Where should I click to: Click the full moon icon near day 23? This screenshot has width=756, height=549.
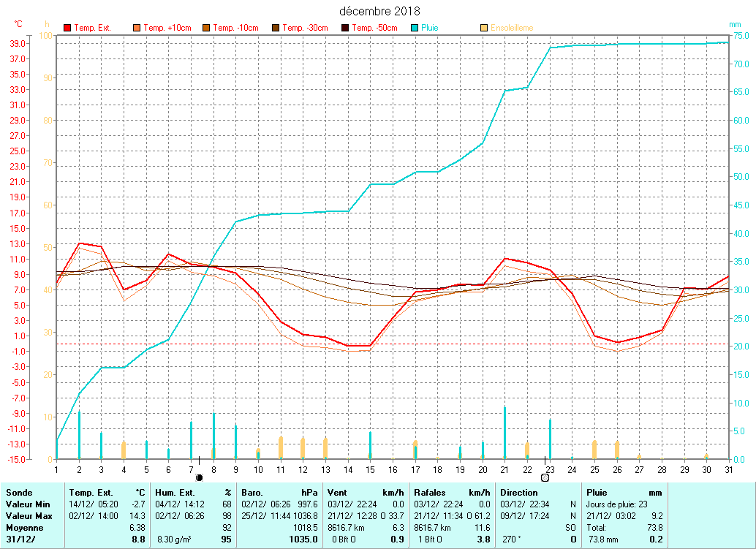[x=545, y=477]
